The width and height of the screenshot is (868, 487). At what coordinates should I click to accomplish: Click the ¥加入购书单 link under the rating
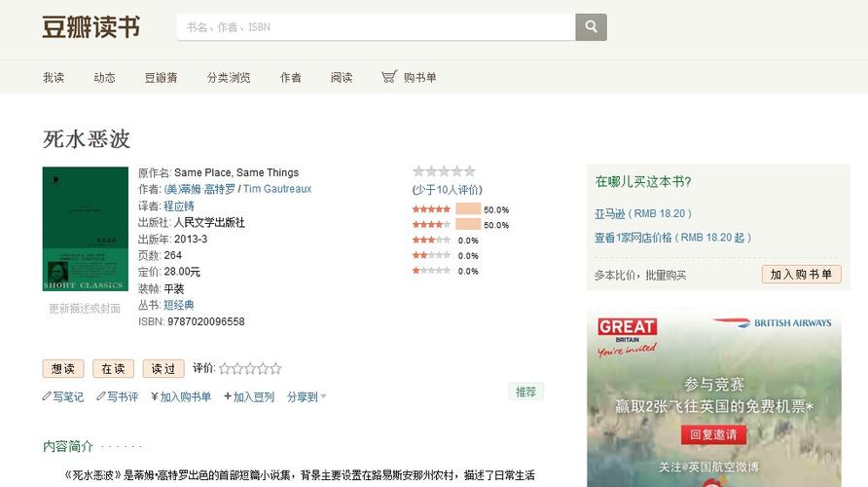tap(181, 396)
